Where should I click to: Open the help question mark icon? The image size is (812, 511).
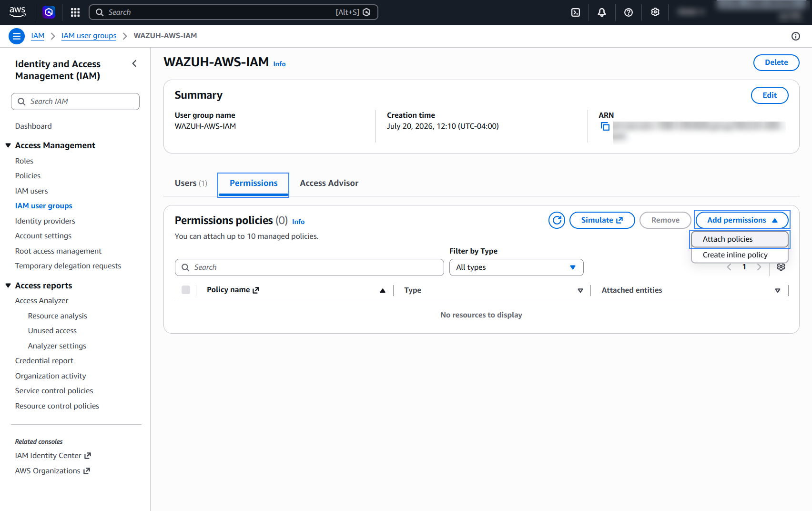(629, 12)
